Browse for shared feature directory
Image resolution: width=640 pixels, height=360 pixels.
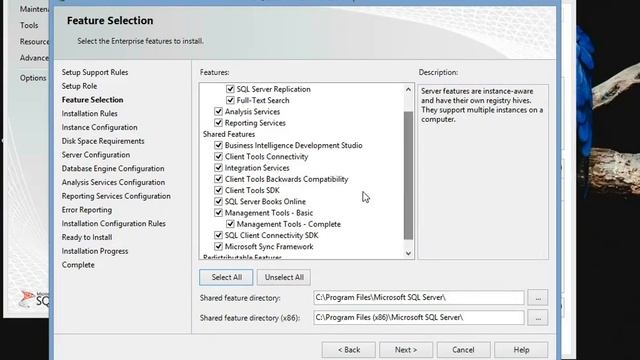point(538,298)
